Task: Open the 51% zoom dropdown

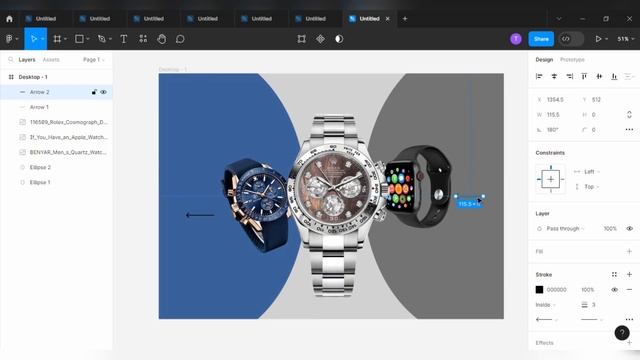Action: point(625,39)
